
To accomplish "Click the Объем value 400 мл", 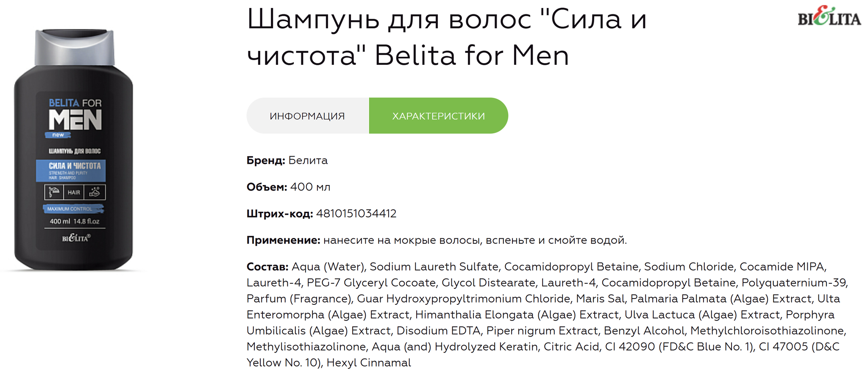I will pyautogui.click(x=310, y=187).
